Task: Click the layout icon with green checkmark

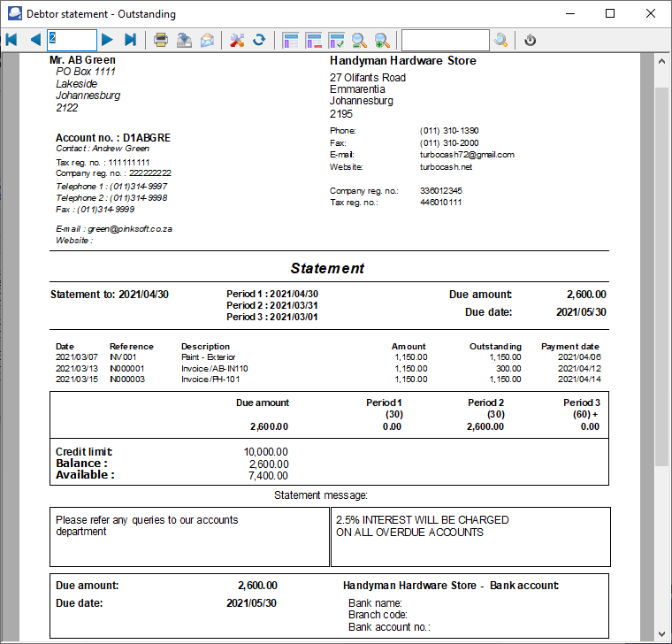Action: 336,40
